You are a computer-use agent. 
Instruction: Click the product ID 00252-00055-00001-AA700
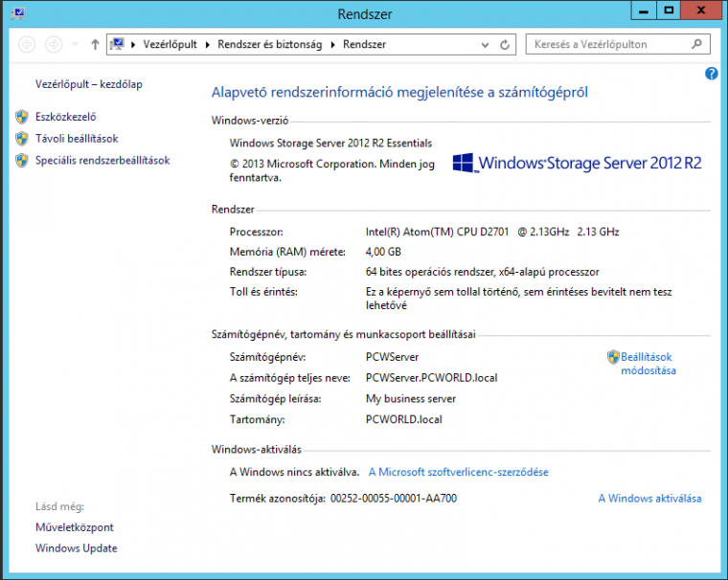(394, 499)
